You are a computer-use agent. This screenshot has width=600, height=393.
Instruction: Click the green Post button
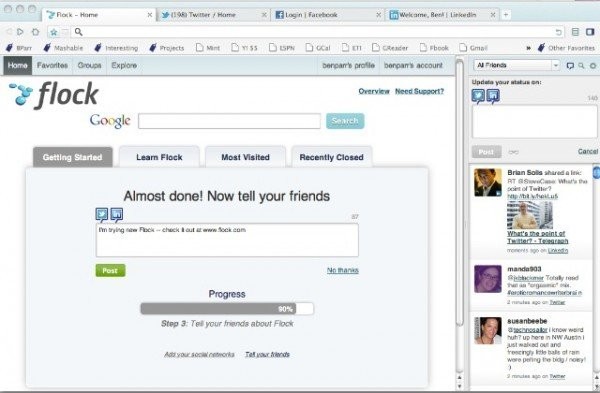(x=110, y=271)
